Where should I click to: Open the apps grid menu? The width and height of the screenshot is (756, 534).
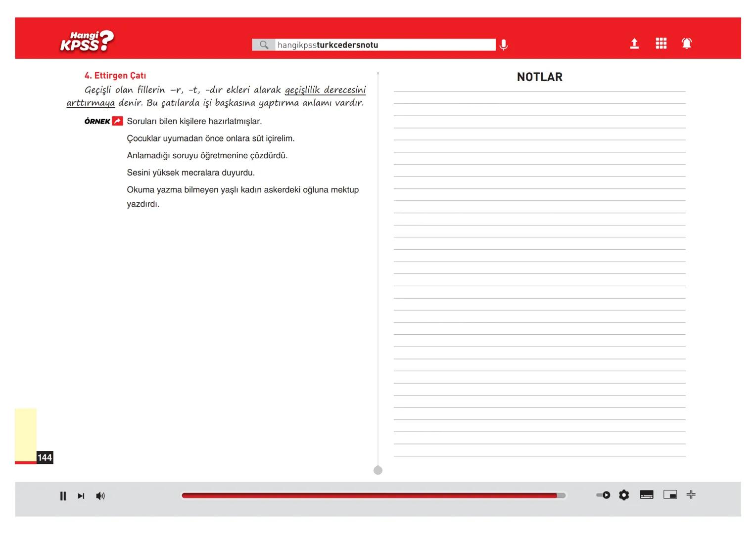click(661, 44)
